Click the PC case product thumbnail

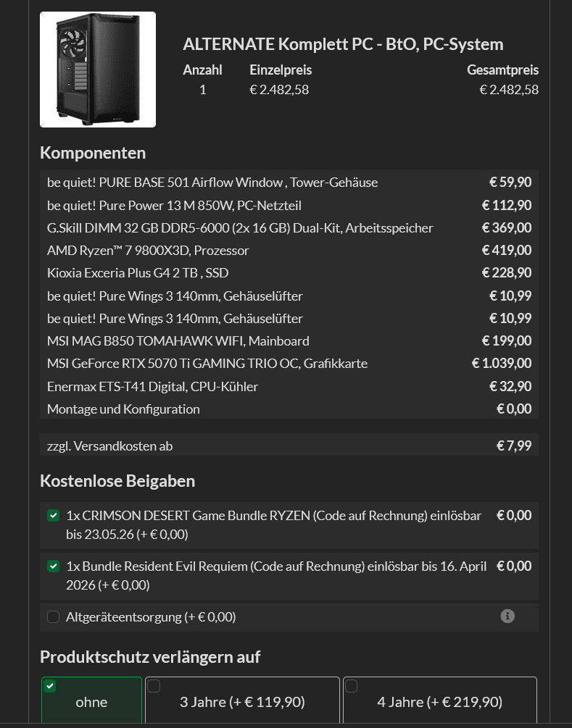click(98, 70)
